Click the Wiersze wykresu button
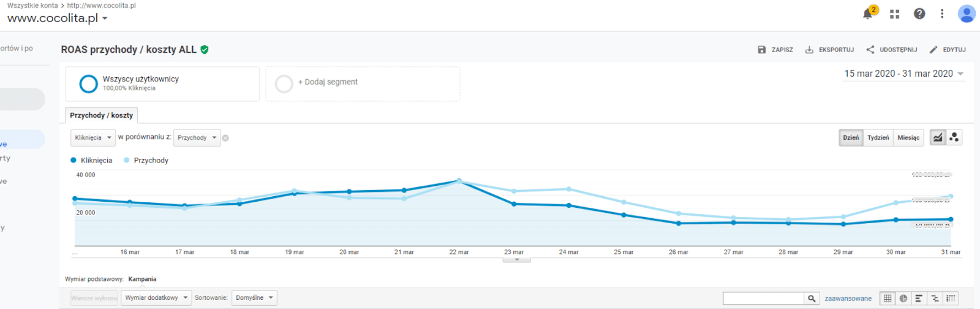Viewport: 980px width, 309px height. 94,298
